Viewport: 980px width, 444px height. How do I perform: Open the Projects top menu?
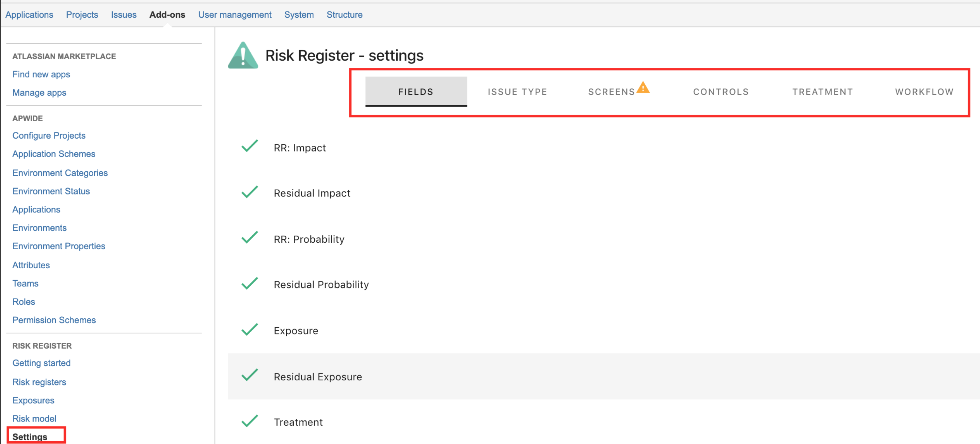click(82, 14)
